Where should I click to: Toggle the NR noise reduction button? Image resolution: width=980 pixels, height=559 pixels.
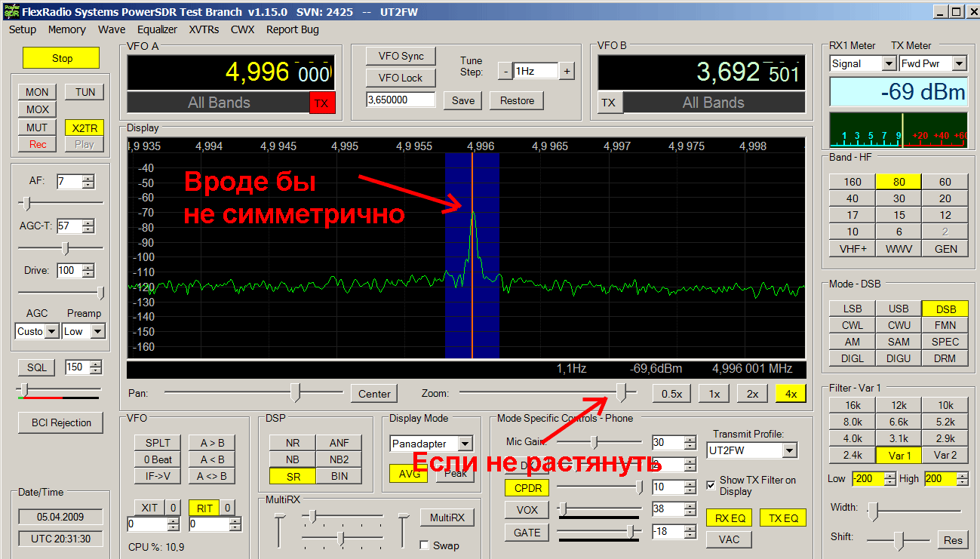point(292,443)
